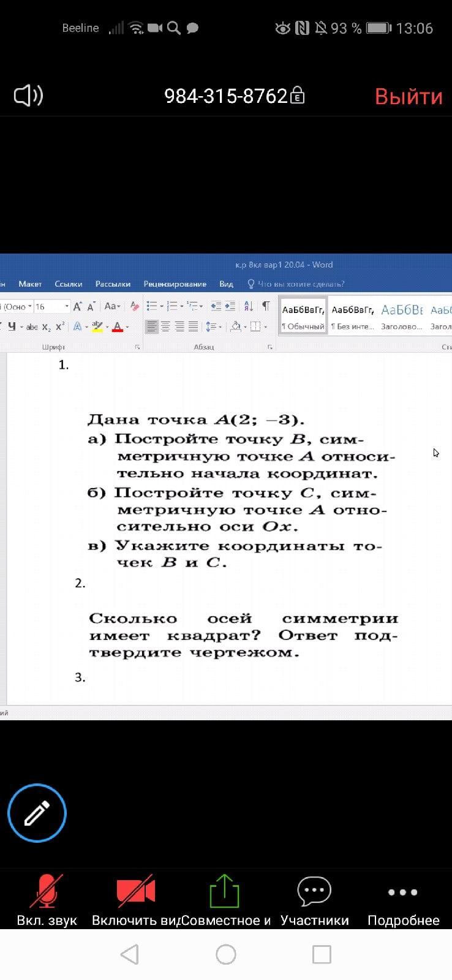Tap the annotation pencil button
Screen dimensions: 452x980
pyautogui.click(x=37, y=813)
